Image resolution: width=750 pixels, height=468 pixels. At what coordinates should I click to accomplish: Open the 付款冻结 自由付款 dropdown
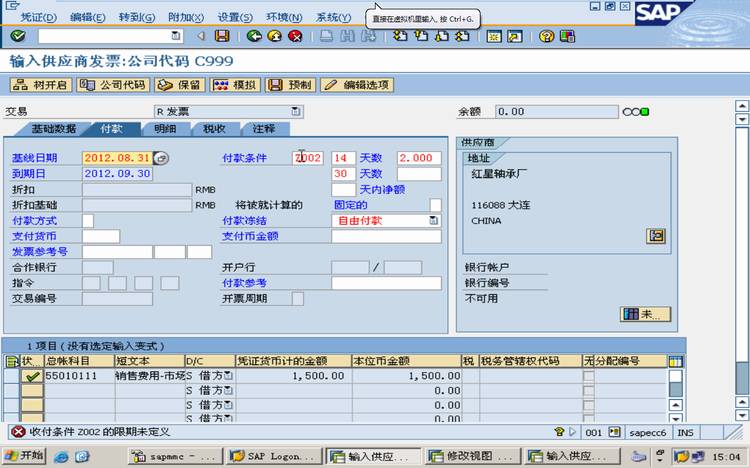(x=433, y=221)
